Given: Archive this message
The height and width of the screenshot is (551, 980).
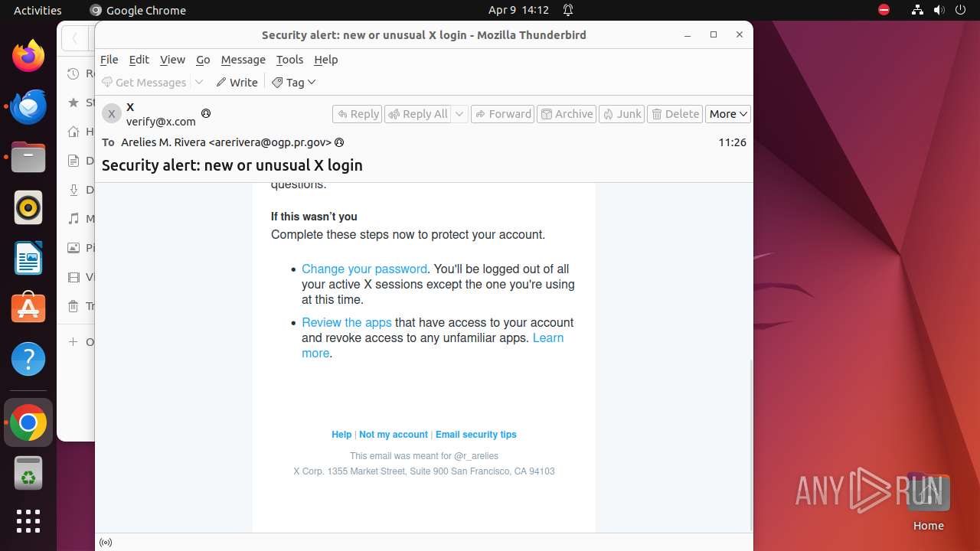Looking at the screenshot, I should click(x=567, y=114).
